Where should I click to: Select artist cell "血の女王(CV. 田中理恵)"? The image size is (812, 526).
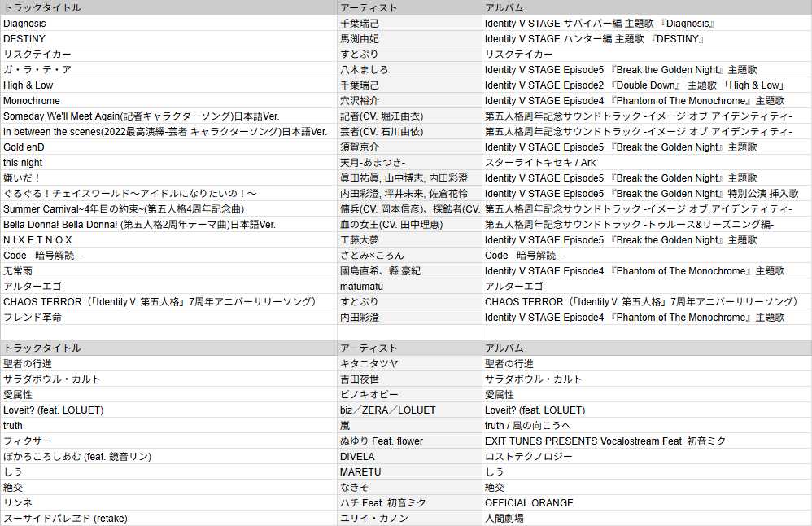coord(409,225)
